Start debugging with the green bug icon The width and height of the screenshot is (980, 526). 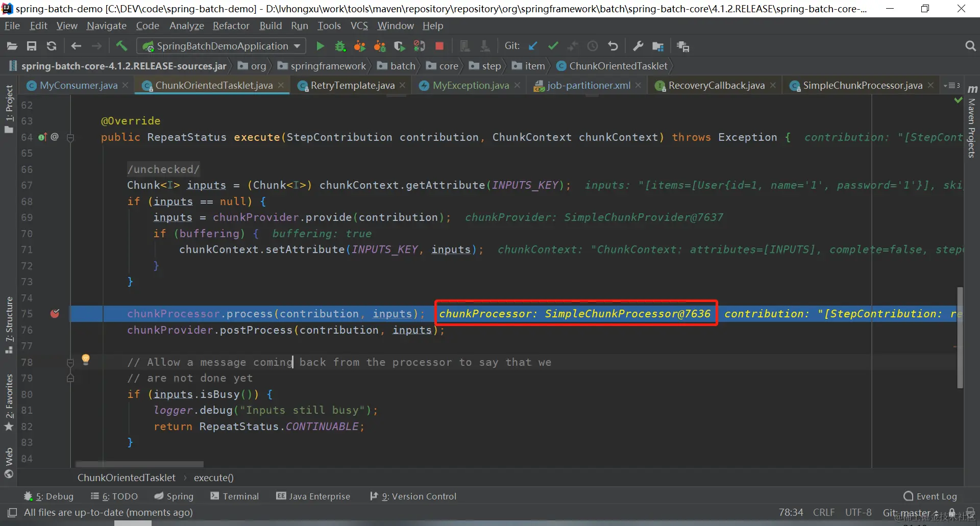[340, 46]
